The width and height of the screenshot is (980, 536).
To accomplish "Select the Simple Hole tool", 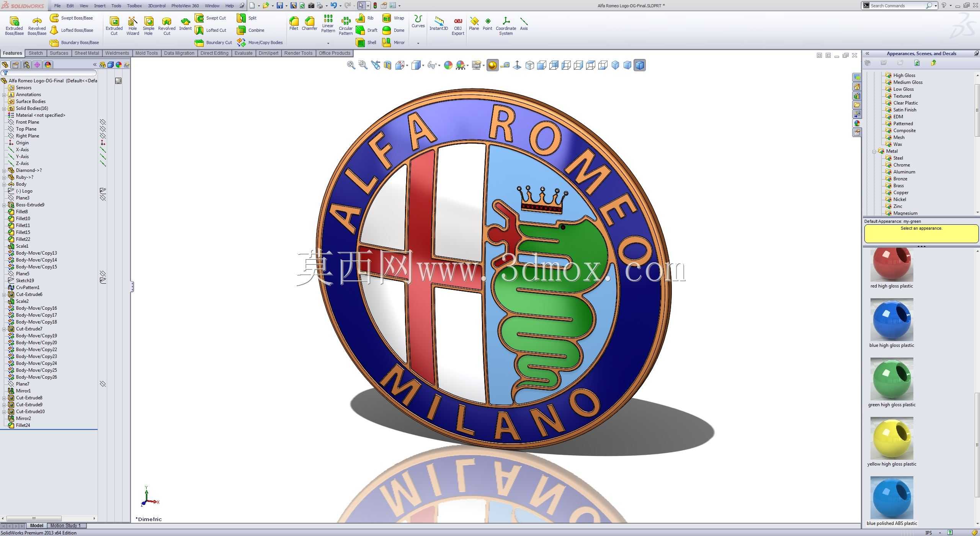I will pos(149,26).
